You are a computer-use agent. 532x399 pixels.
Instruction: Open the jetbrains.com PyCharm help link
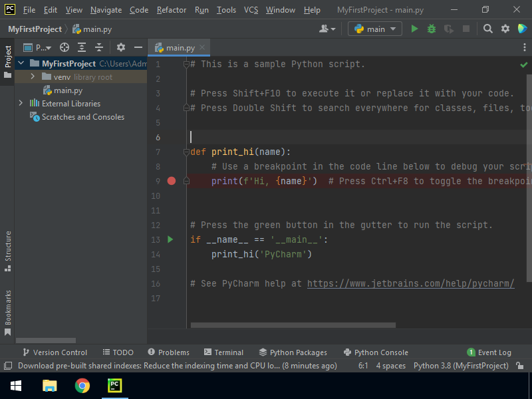coord(410,283)
